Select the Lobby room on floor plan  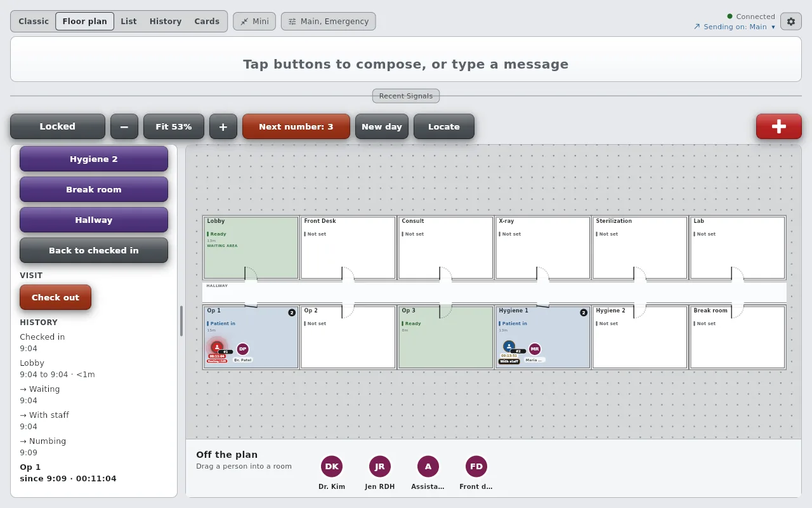pos(251,248)
